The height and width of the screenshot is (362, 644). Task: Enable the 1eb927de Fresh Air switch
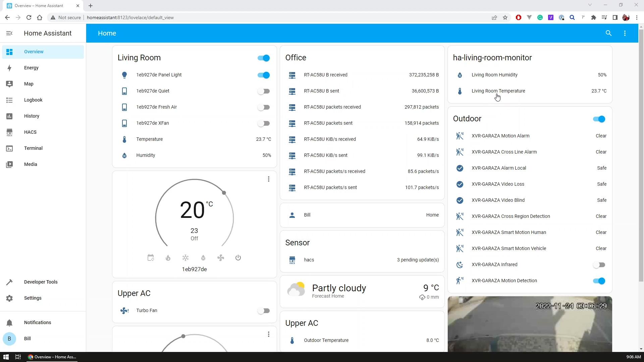click(x=264, y=107)
